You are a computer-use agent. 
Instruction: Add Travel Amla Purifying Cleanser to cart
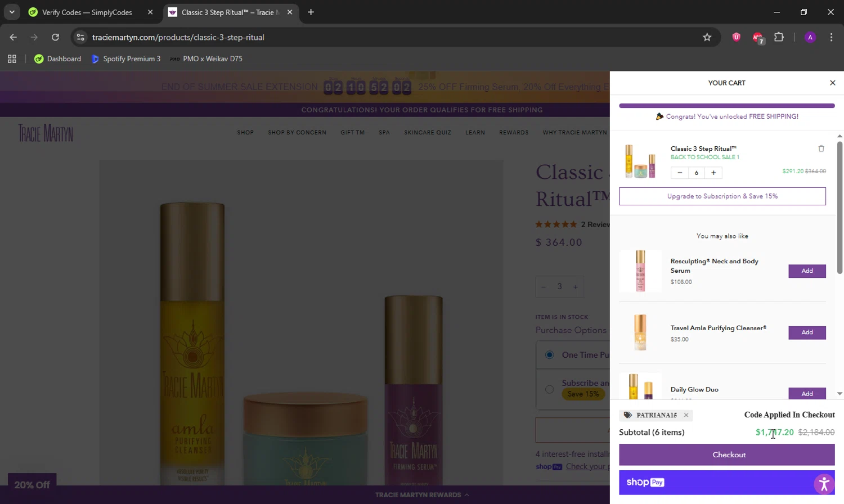click(807, 332)
